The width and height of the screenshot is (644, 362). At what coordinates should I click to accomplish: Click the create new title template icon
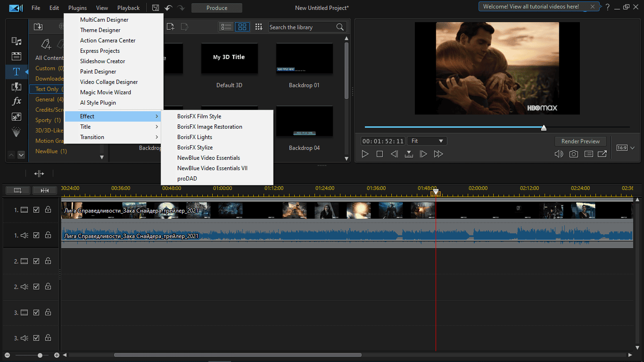[x=170, y=27]
